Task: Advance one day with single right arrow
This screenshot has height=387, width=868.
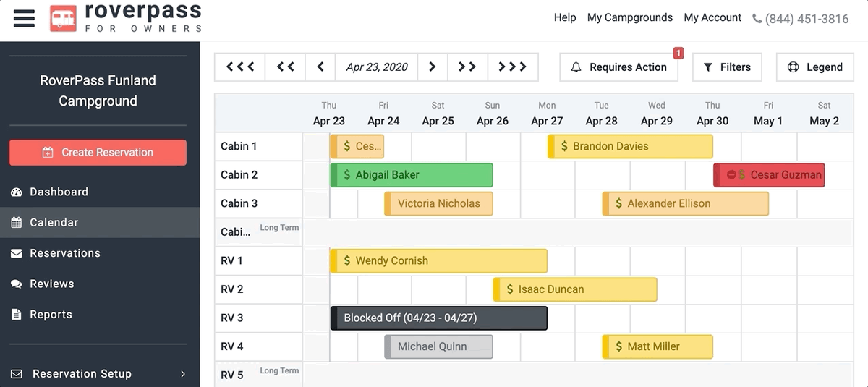Action: (x=433, y=67)
